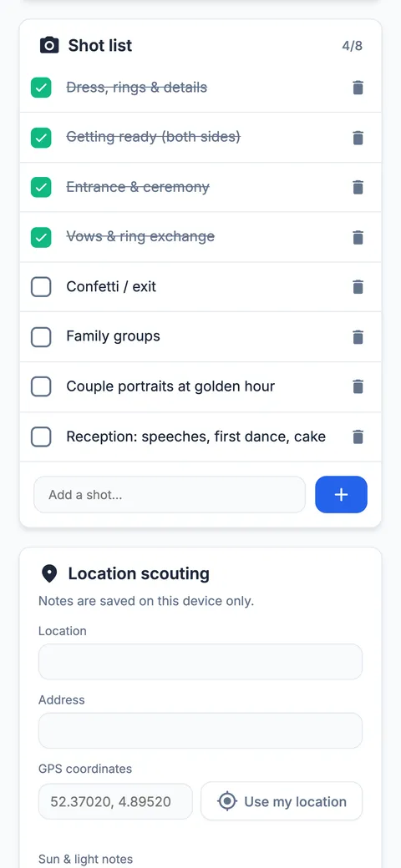401x868 pixels.
Task: Click the camera icon next to Shot list
Action: 49,45
